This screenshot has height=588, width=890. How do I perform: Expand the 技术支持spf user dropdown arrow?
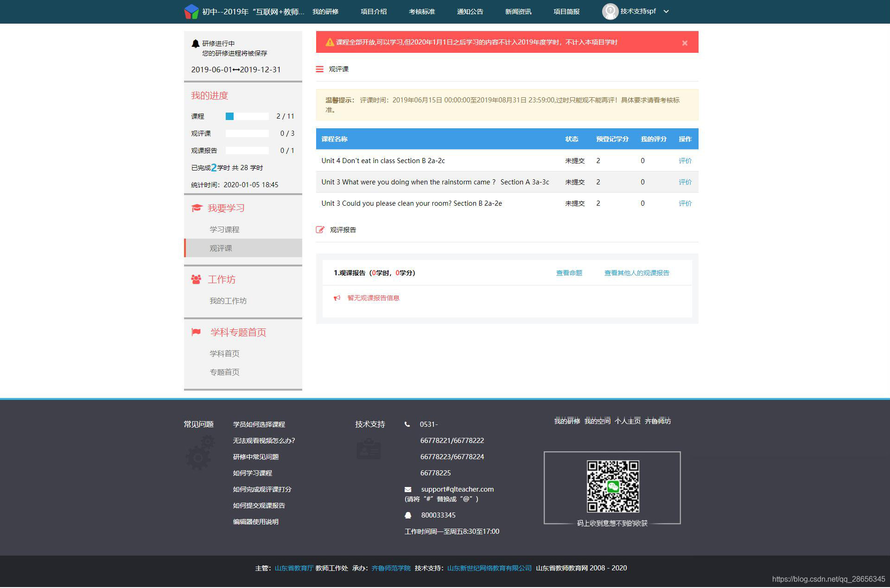coord(666,12)
